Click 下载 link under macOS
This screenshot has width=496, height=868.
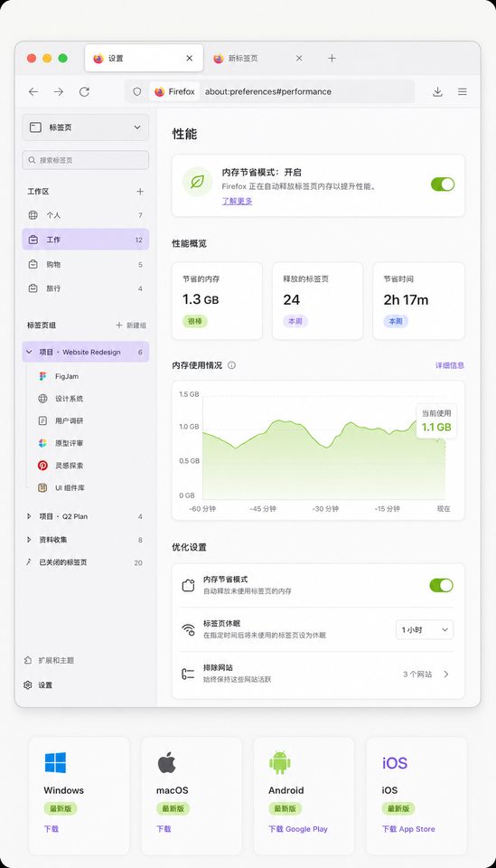click(x=164, y=829)
